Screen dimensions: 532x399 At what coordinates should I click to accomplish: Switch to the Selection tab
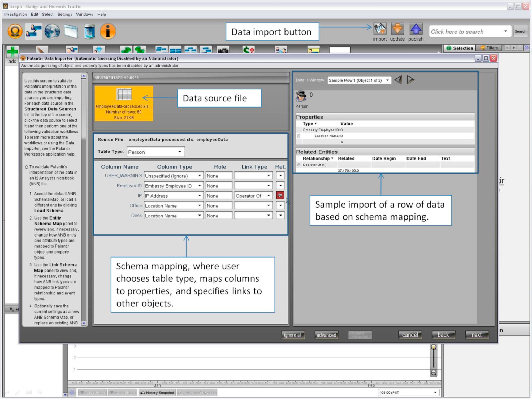pos(460,48)
